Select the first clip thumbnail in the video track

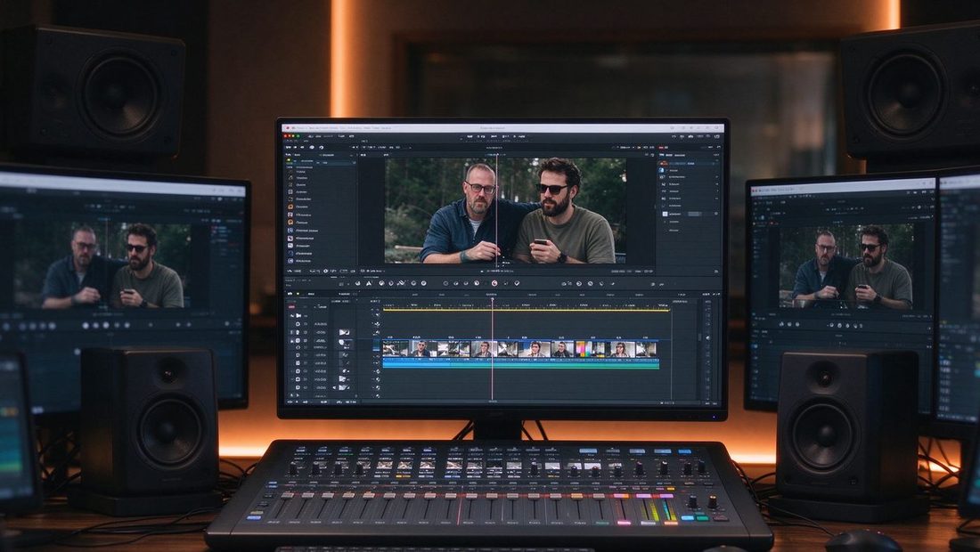coord(395,349)
